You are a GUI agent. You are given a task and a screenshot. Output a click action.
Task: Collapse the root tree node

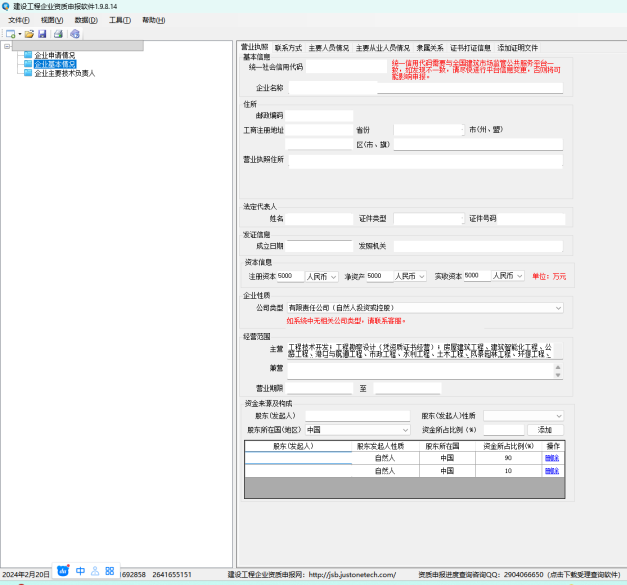tap(7, 46)
